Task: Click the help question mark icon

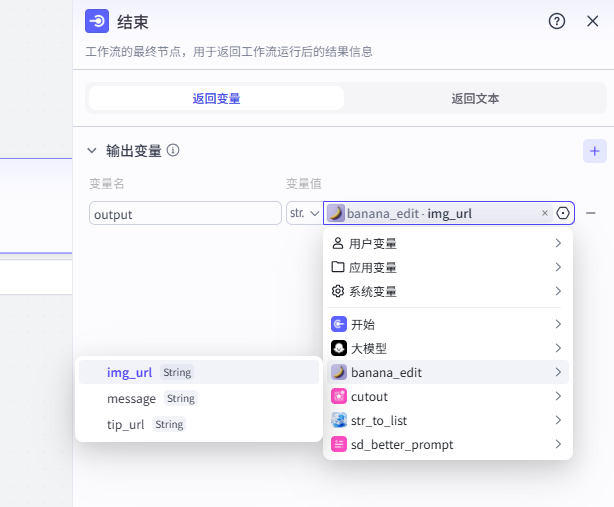Action: (x=557, y=21)
